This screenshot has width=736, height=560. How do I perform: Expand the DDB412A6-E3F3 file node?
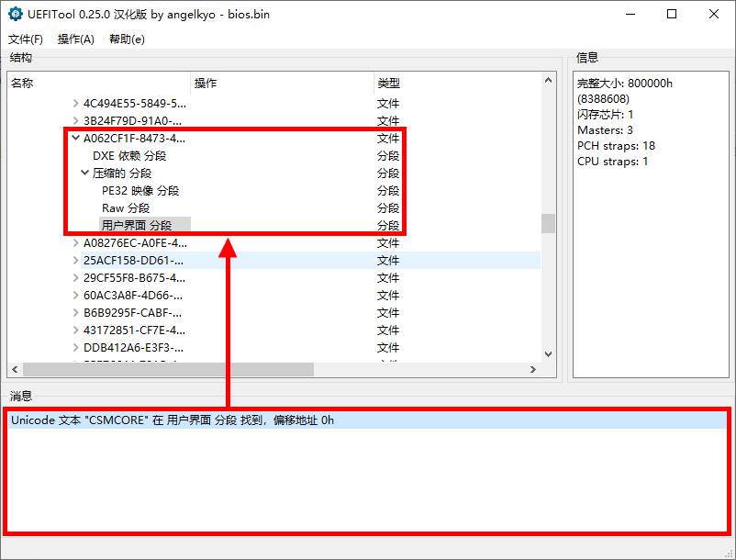click(75, 347)
